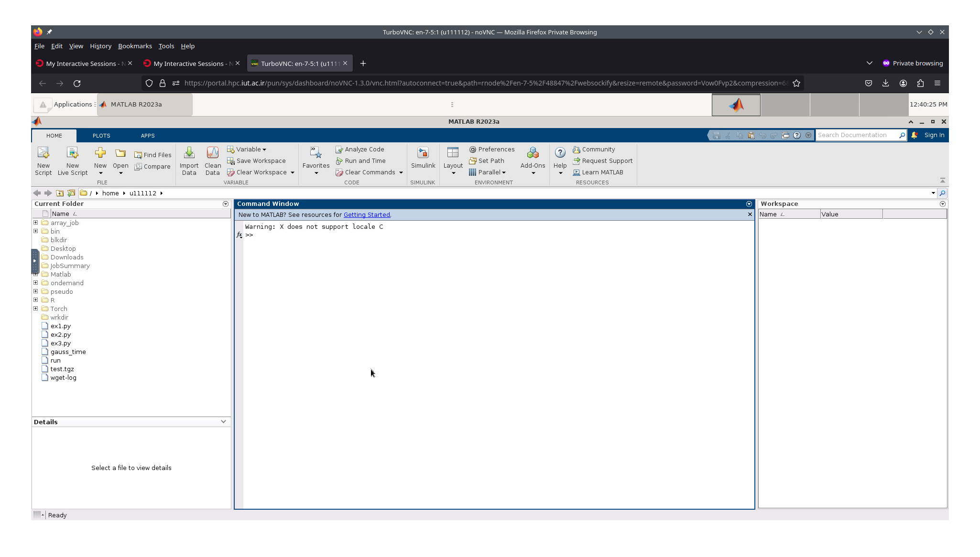The height and width of the screenshot is (557, 980).
Task: Open quick access toolbar customize dropdown
Action: pos(808,135)
